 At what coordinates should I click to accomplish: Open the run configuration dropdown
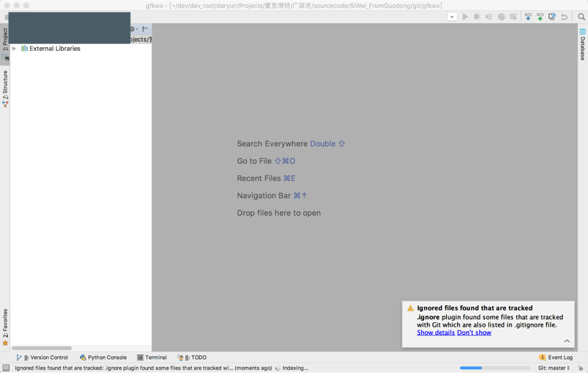click(x=452, y=17)
